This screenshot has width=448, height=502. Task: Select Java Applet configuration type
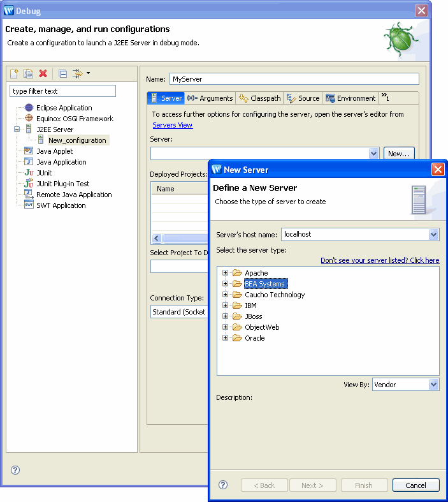[55, 151]
